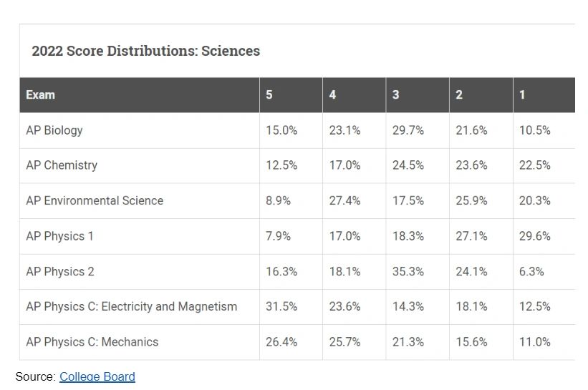Viewport: 588px width, 390px height.
Task: Select the "AP Chemistry" exam name
Action: point(62,165)
